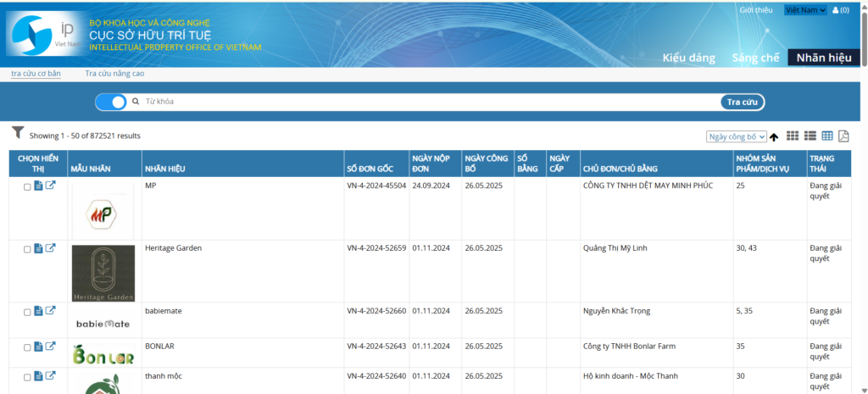Image resolution: width=868 pixels, height=394 pixels.
Task: Click owner CÔNG TY TNHH DỆT MAY MINH PHÚC
Action: (648, 186)
